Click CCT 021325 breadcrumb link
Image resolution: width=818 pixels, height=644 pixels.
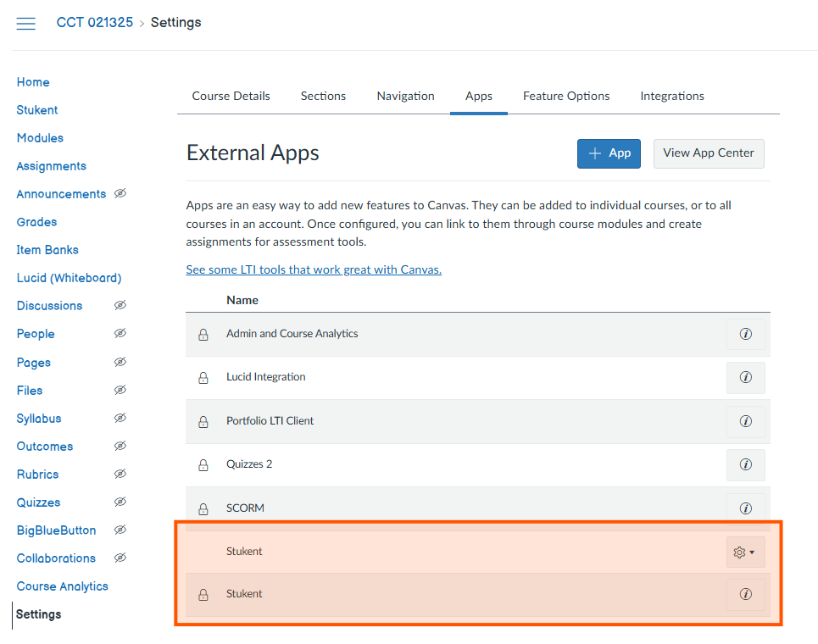(94, 23)
